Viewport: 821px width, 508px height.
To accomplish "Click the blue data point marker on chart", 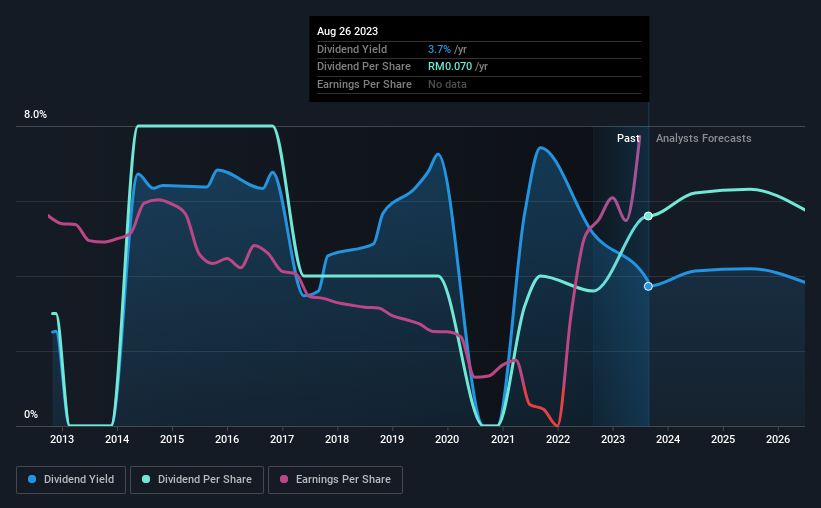I will [x=648, y=286].
